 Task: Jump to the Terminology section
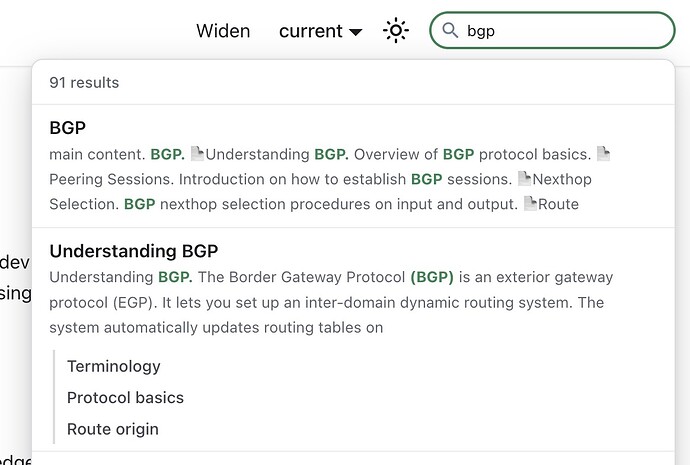click(x=114, y=366)
